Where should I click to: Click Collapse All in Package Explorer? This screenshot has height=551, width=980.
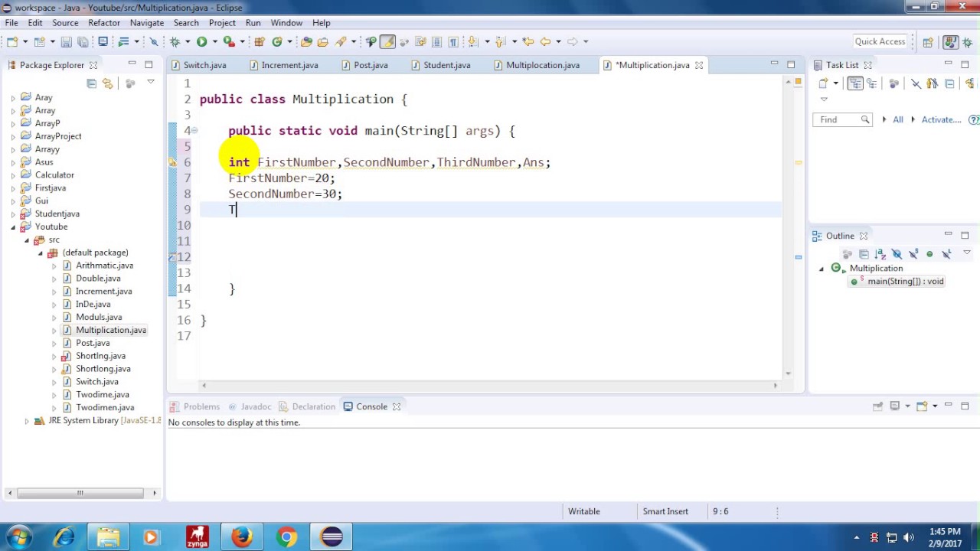91,83
